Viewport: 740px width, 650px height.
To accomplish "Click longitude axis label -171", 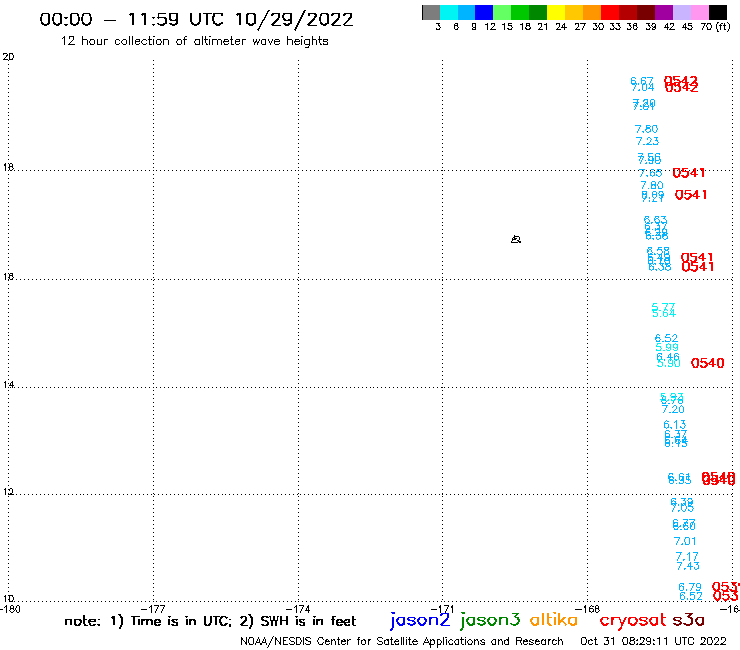I will (443, 609).
